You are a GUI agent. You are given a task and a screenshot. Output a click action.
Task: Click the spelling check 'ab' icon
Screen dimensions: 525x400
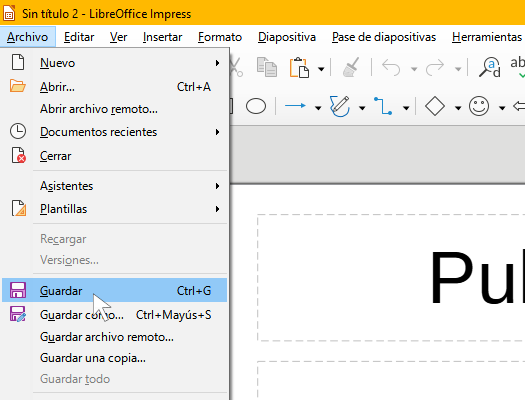[x=517, y=67]
